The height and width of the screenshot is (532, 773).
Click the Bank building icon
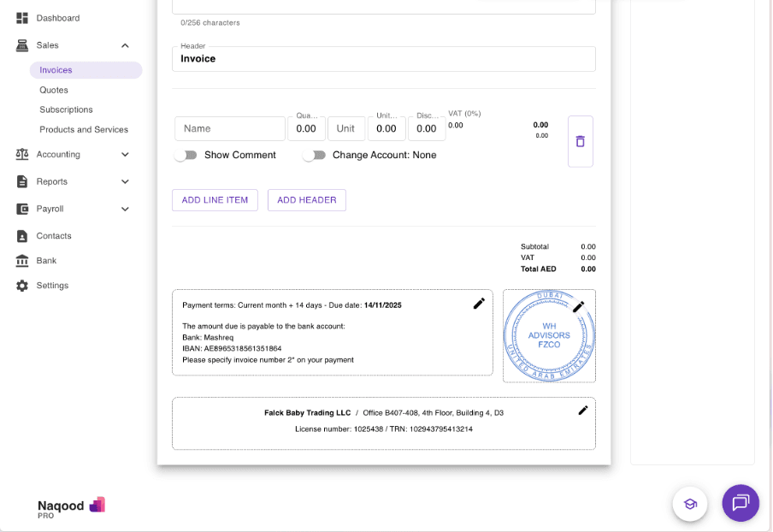22,261
